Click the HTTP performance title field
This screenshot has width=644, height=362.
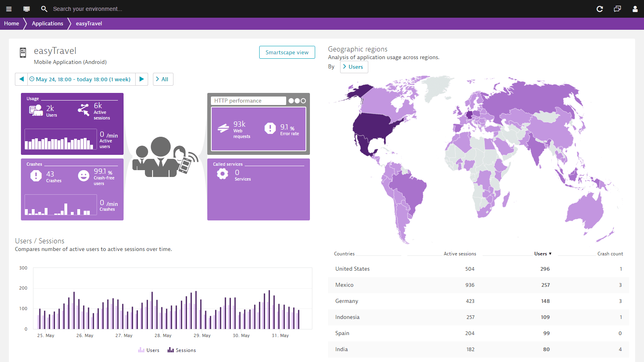248,101
